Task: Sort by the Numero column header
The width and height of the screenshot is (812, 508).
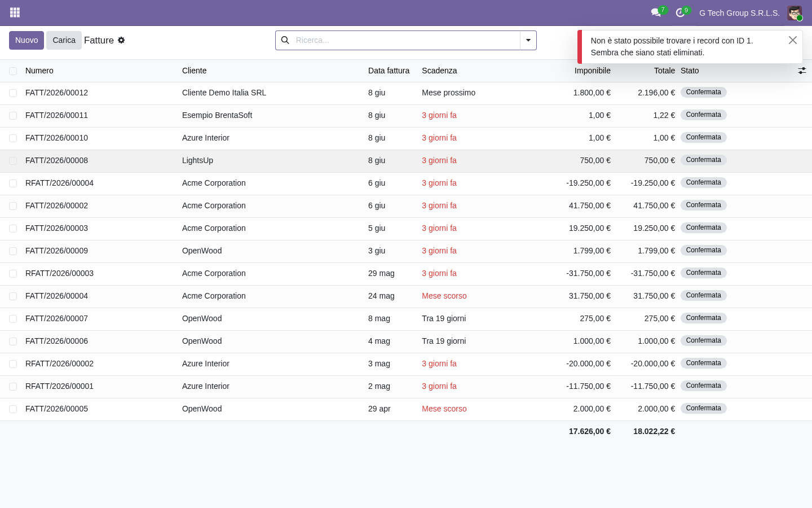Action: click(x=39, y=71)
